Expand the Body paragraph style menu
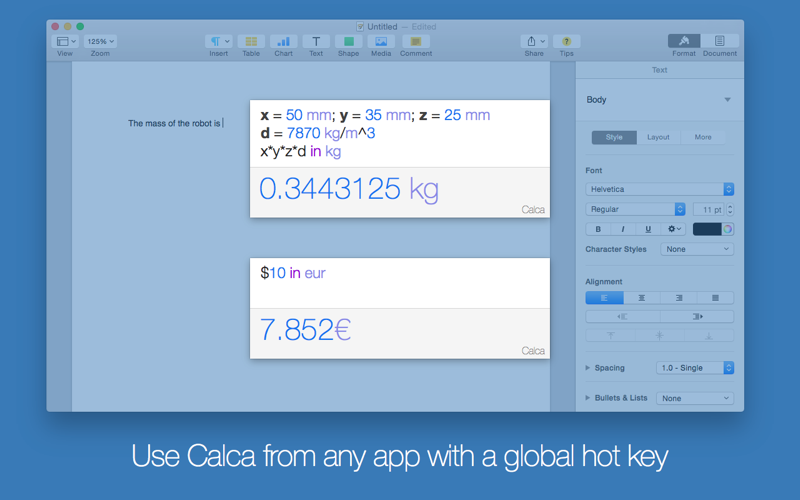 tap(728, 100)
